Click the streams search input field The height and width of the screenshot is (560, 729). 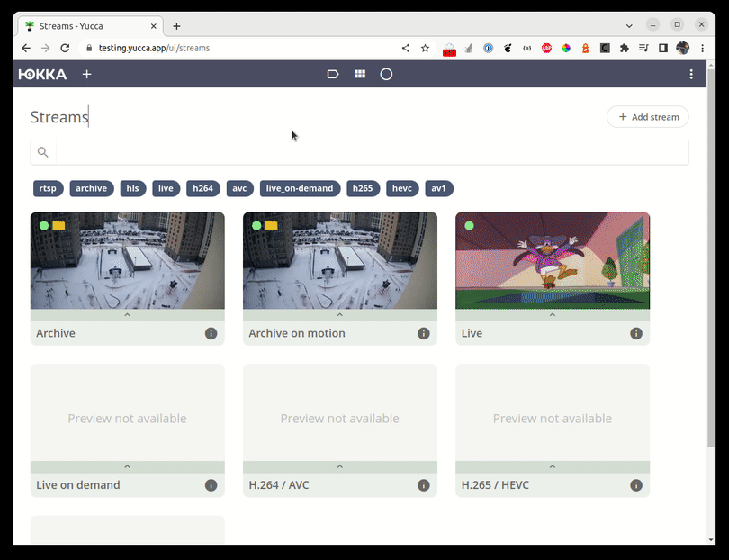click(x=372, y=152)
